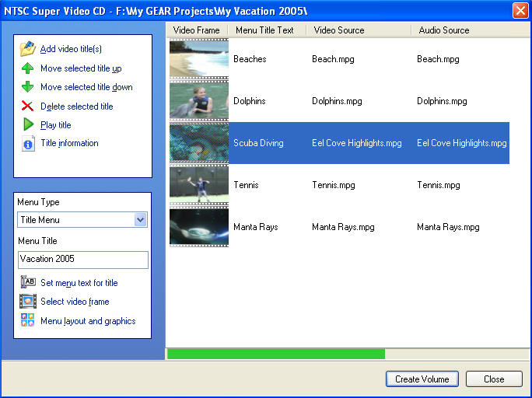The width and height of the screenshot is (532, 398).
Task: Open Menu layout and graphics icon
Action: pos(28,320)
